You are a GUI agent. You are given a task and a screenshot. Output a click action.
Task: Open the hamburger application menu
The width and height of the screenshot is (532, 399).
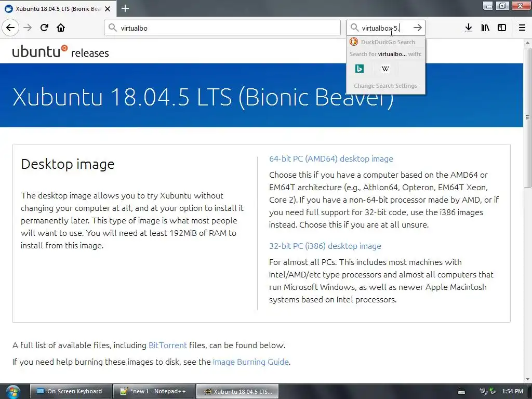point(522,28)
